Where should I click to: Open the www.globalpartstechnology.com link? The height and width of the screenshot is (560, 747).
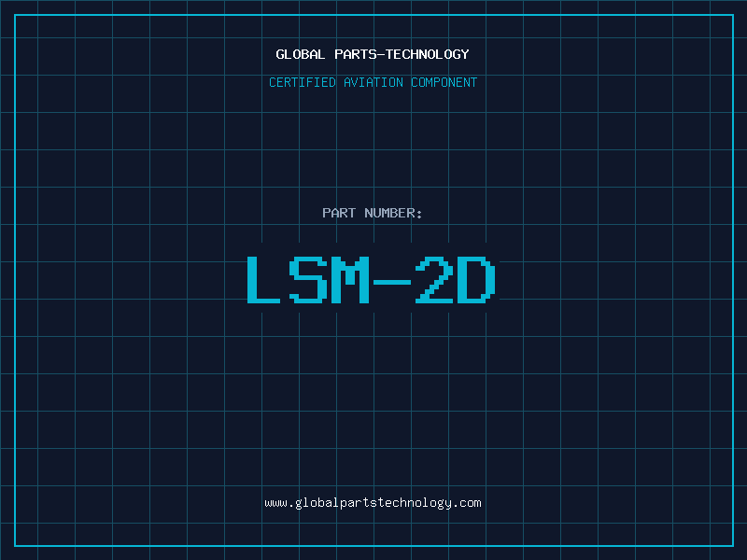click(373, 503)
